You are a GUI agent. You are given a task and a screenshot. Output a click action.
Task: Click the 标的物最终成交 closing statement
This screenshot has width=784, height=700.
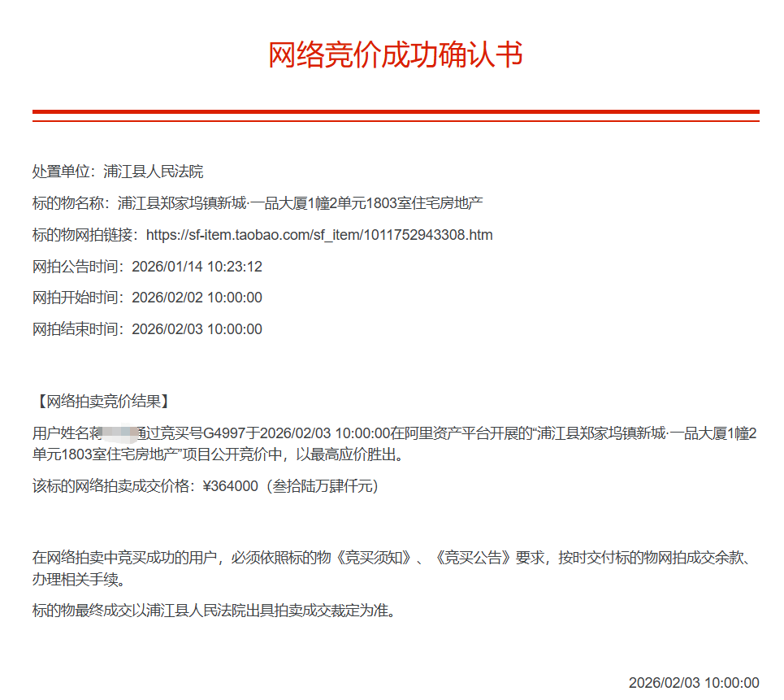coord(214,611)
